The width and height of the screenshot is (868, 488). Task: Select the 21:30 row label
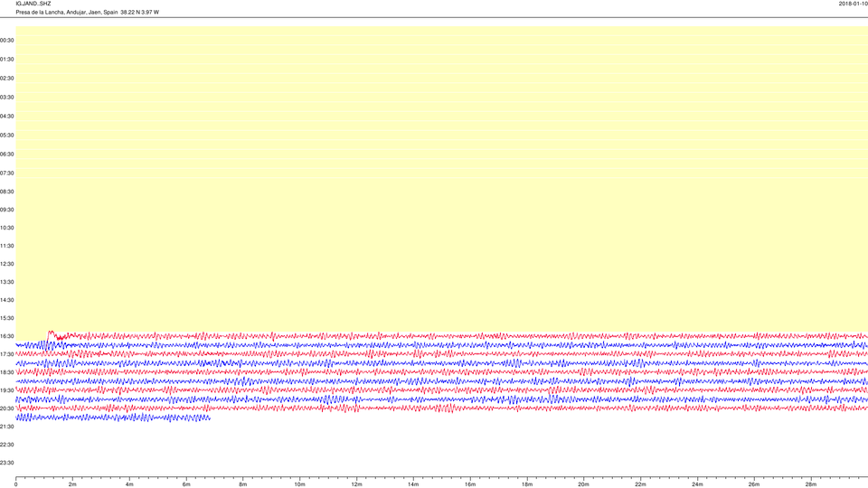6,427
